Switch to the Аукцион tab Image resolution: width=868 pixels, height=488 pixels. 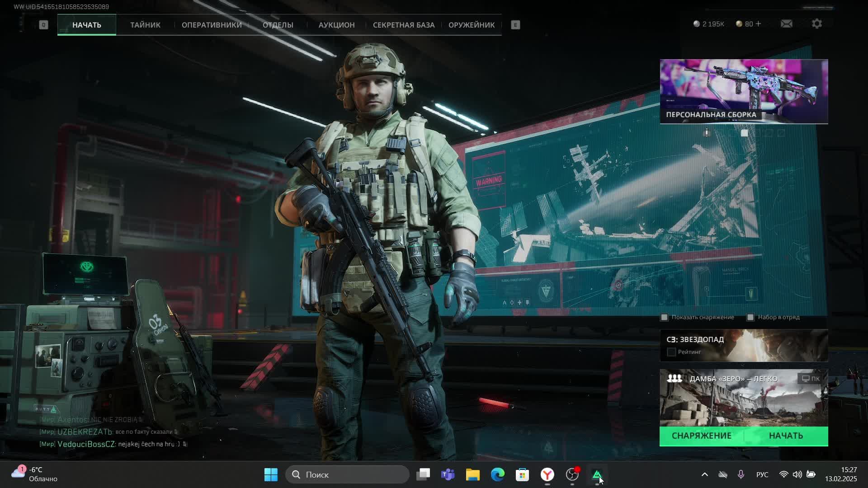pos(336,25)
